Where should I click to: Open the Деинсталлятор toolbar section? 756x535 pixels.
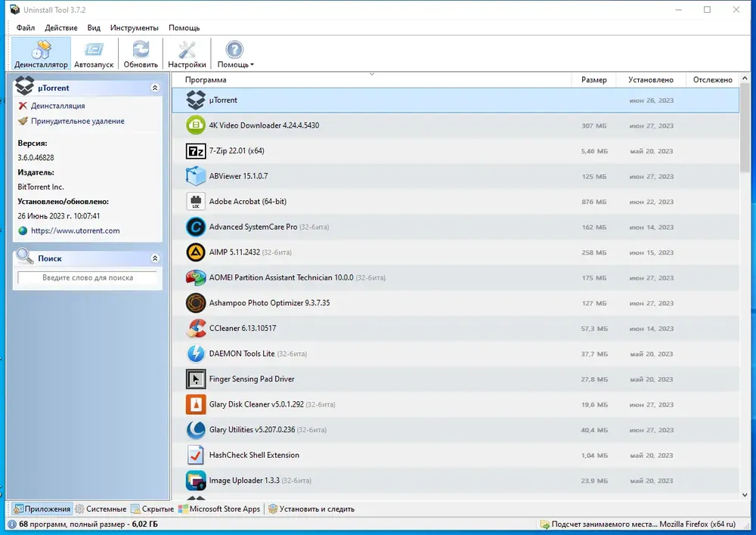pyautogui.click(x=41, y=54)
